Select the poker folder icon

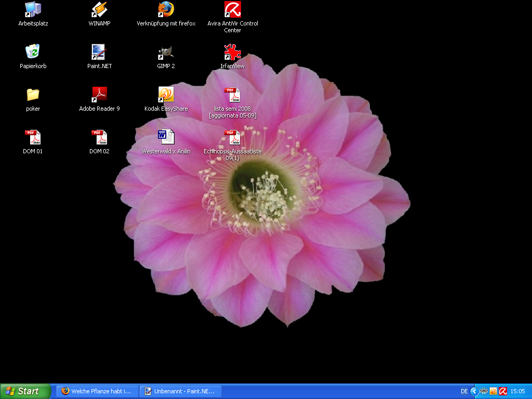coord(33,95)
